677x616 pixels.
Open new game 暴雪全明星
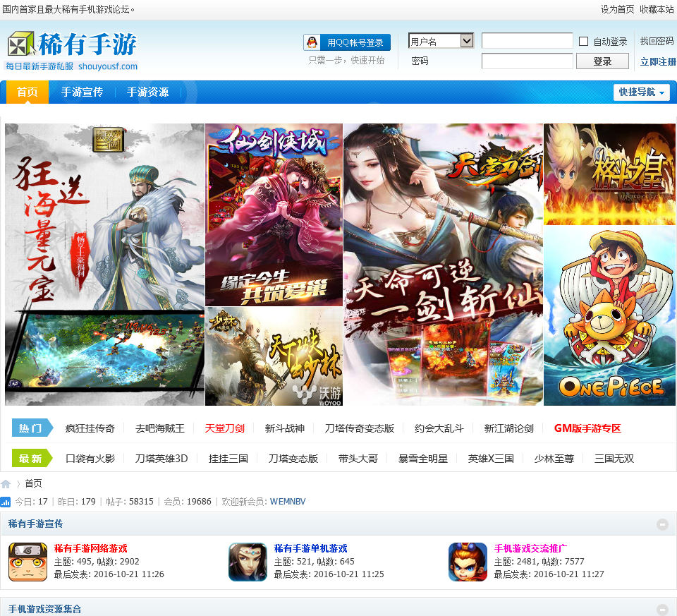423,459
